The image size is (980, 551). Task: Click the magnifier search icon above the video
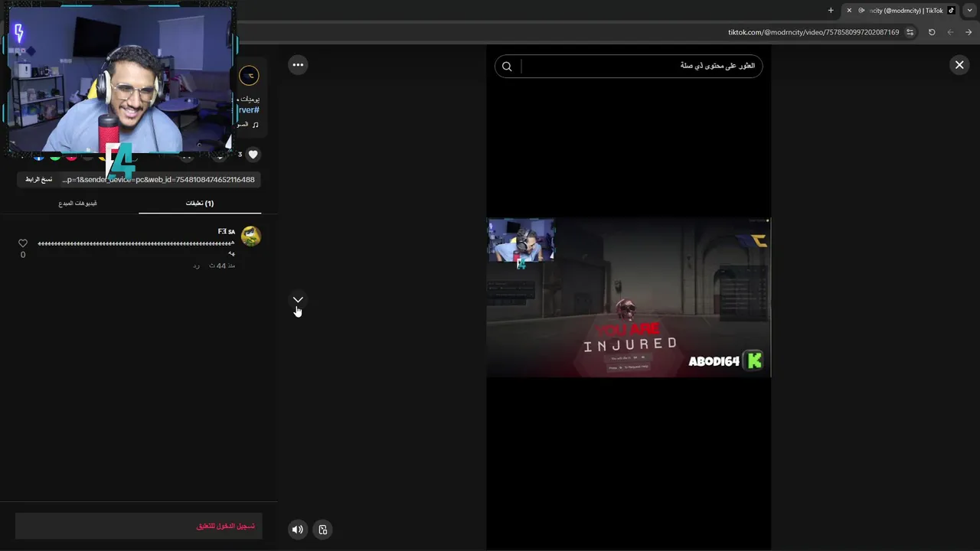[507, 67]
